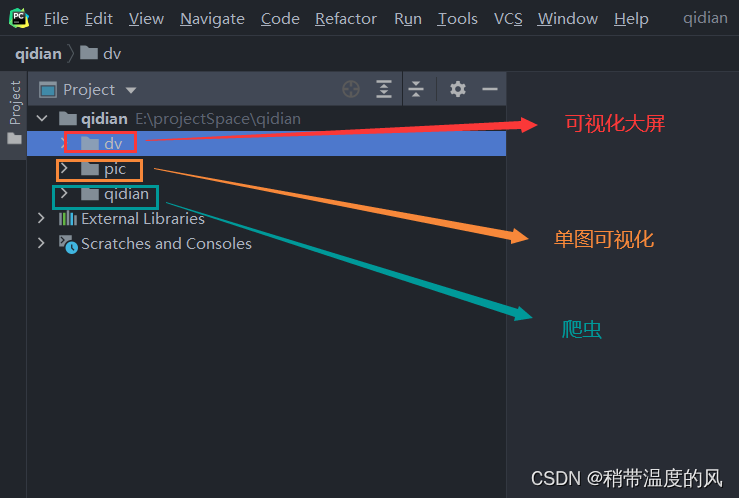Open the Window menu
Screen dimensions: 739x498
567,19
